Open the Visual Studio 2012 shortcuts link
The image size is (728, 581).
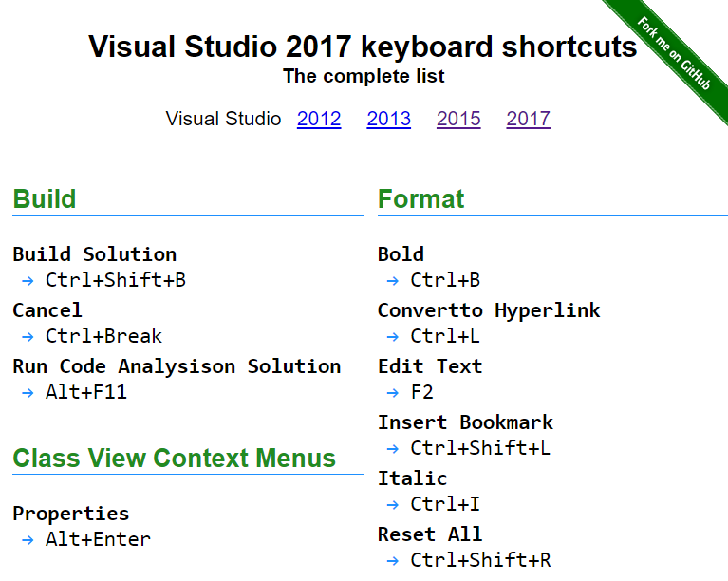[319, 119]
